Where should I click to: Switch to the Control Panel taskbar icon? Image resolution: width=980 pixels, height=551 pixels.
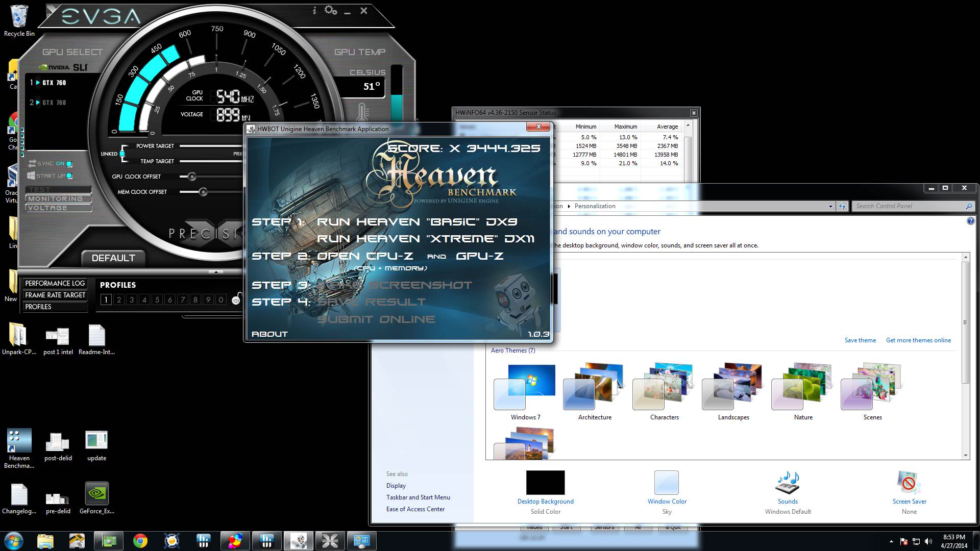[362, 540]
